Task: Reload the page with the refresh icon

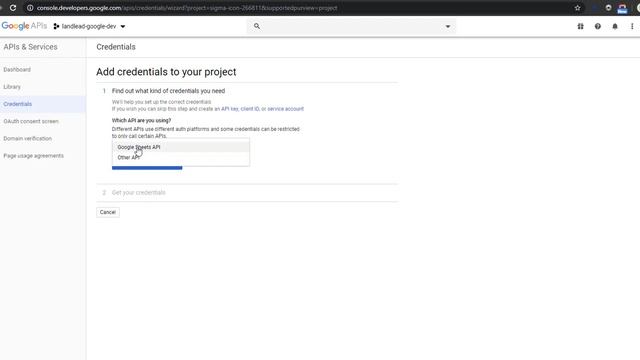Action: 13,8
